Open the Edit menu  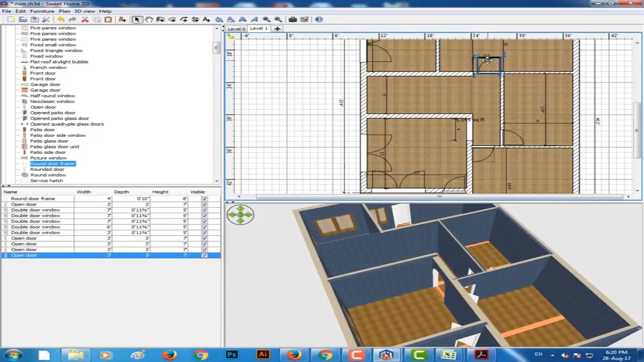click(21, 11)
